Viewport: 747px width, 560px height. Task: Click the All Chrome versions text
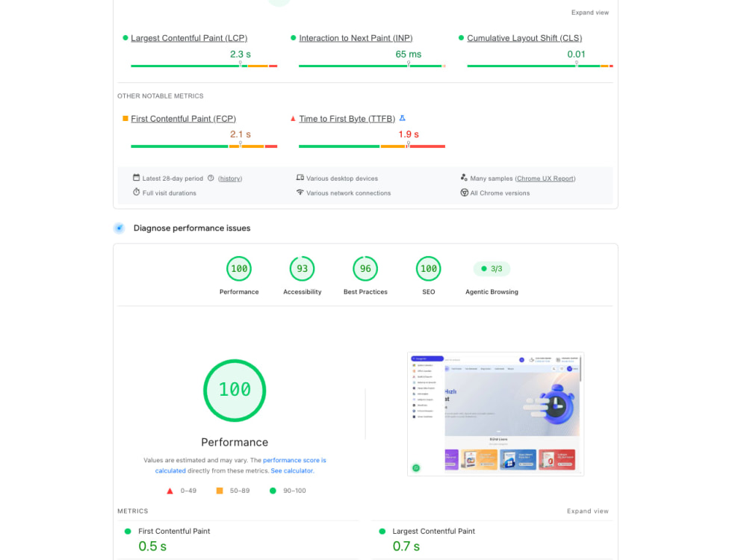click(x=500, y=193)
